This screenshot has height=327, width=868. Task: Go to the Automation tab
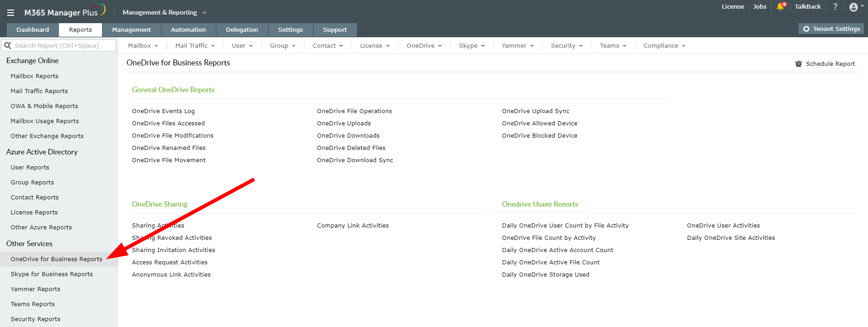click(x=188, y=30)
